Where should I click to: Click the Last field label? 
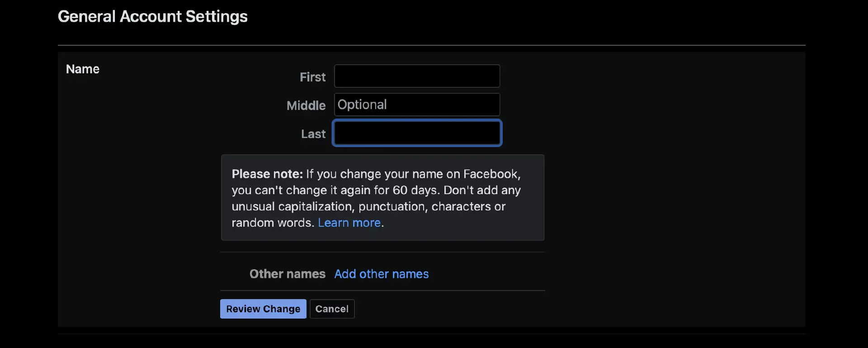pos(313,134)
